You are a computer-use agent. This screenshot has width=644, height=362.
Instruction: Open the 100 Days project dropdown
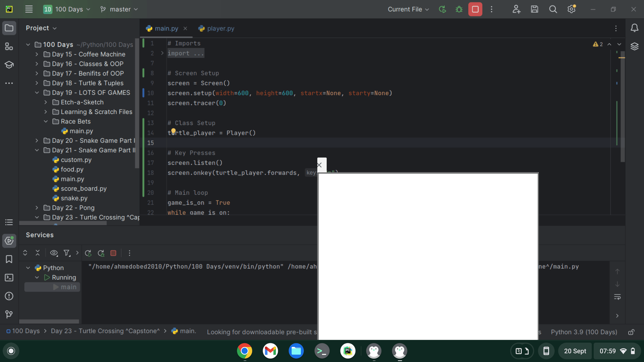[x=67, y=9]
